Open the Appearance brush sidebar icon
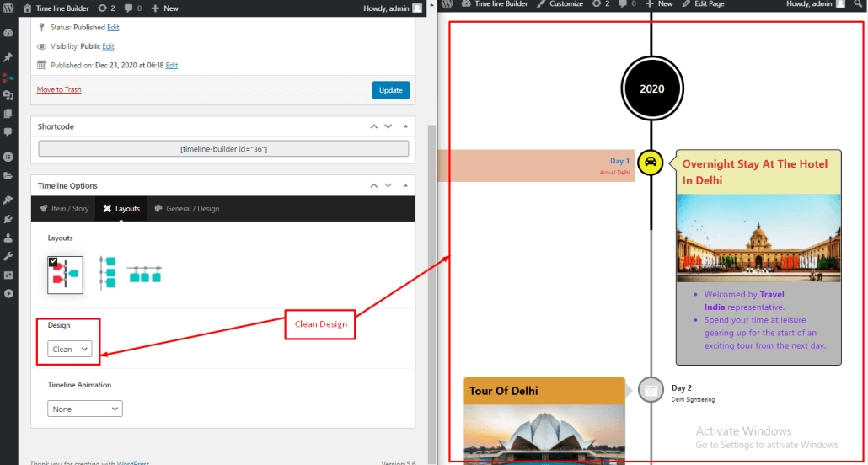The image size is (868, 465). point(8,200)
